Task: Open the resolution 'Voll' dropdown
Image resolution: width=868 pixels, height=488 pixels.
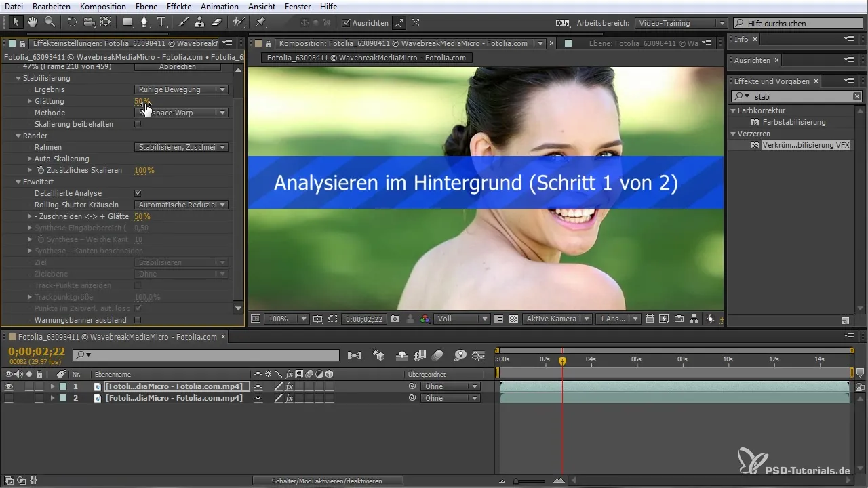Action: coord(462,319)
